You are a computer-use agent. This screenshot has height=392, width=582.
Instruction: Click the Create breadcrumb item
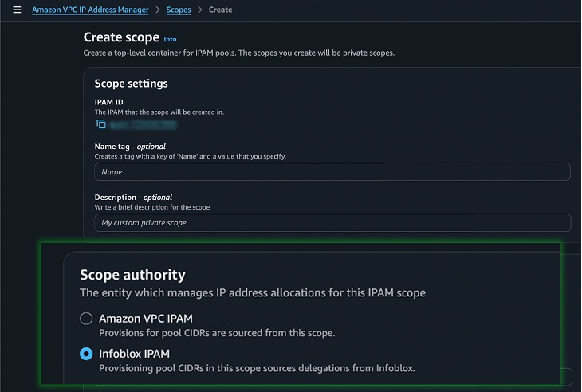[220, 10]
